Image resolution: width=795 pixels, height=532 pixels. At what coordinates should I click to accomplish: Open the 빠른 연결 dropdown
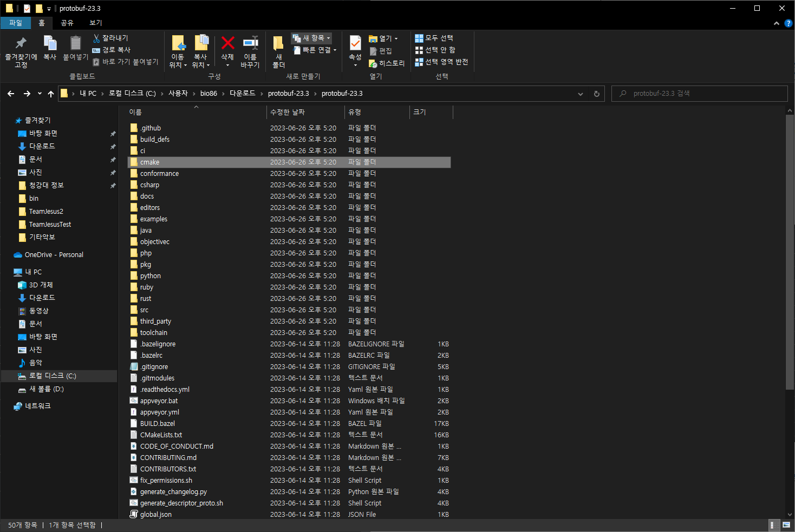tap(315, 50)
